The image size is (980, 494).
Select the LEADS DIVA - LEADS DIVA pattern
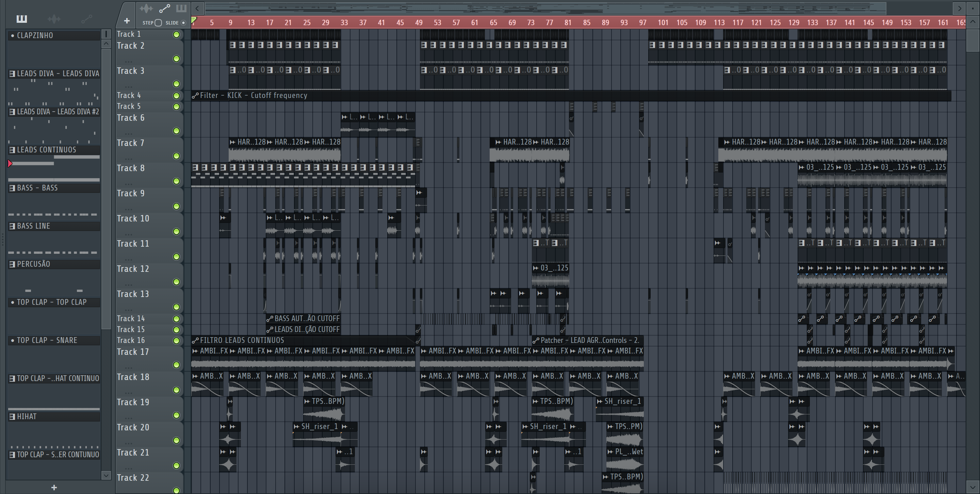[x=54, y=73]
